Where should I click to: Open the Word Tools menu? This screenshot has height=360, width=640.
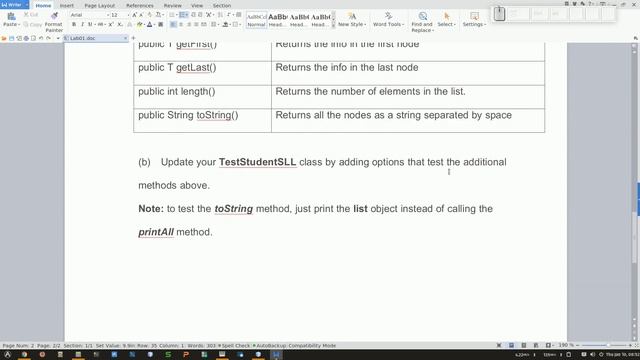[x=388, y=19]
